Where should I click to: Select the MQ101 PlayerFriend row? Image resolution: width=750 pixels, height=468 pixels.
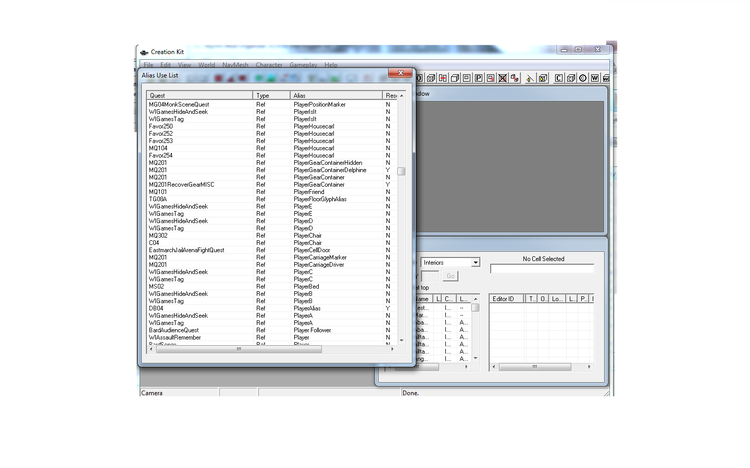pyautogui.click(x=271, y=192)
